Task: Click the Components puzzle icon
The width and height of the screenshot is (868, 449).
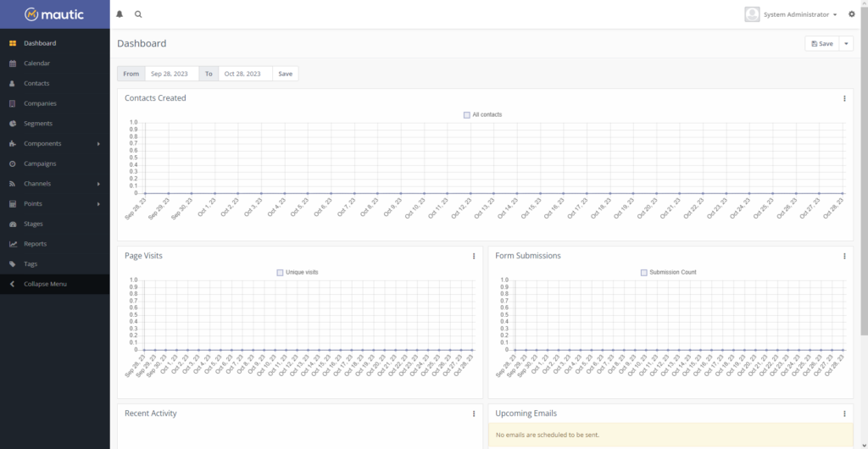Action: (13, 144)
